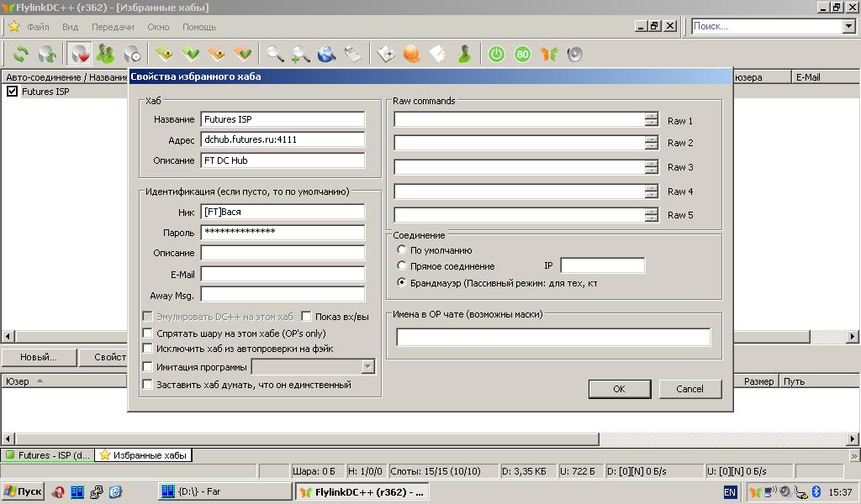Open the Поиск search box dropdown arrow
This screenshot has height=504, width=861.
(849, 26)
